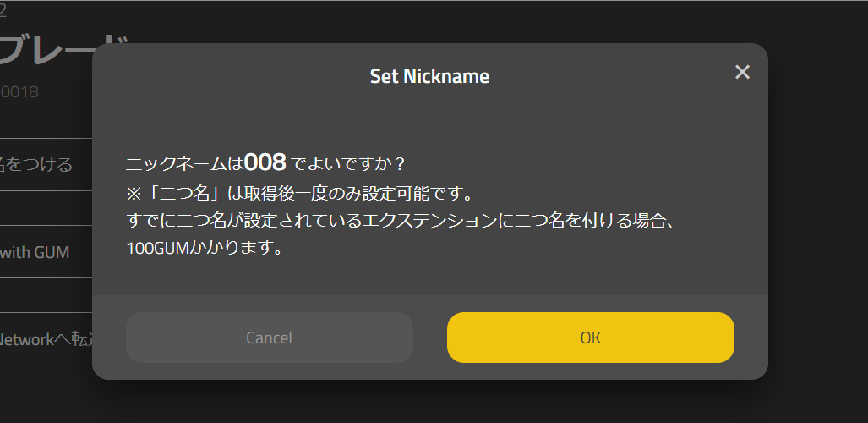Screen dimensions: 868x423
Task: Click the 100GUMかかります cost line
Action: click(x=203, y=250)
